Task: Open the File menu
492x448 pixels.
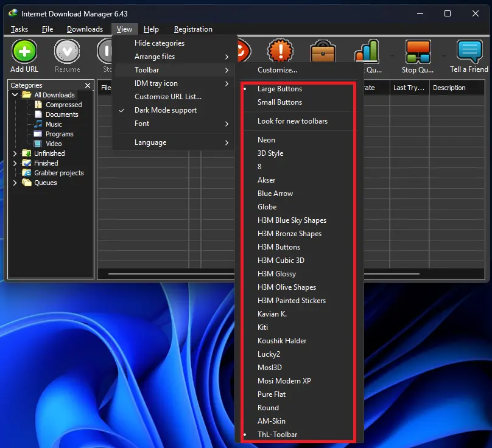Action: coord(47,29)
